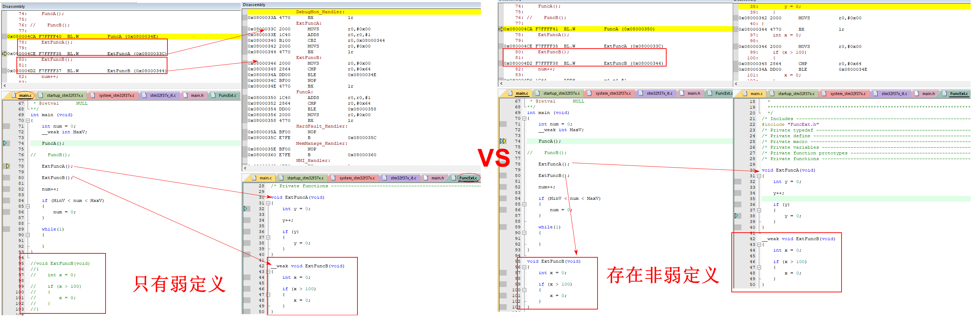Image resolution: width=980 pixels, height=317 pixels.
Task: Set breakpoint on gutter of line 71, right main.c
Action: [503, 124]
